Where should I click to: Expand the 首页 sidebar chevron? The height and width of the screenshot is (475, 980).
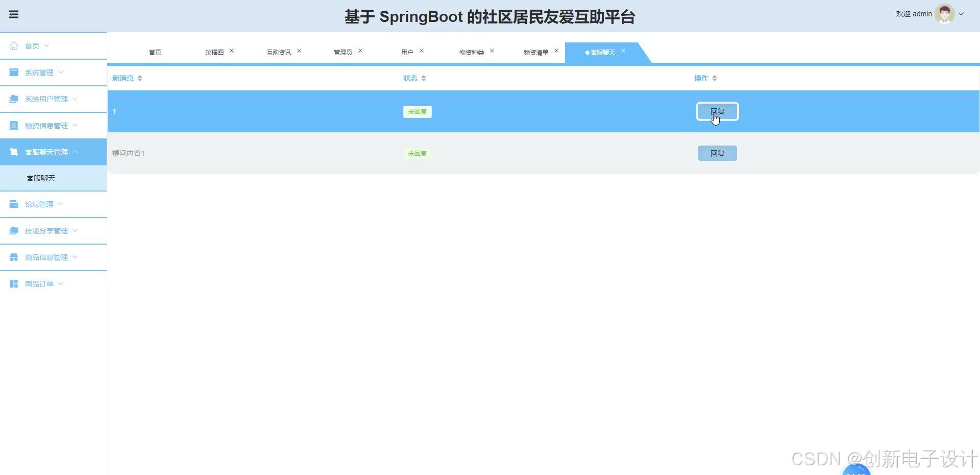point(46,45)
